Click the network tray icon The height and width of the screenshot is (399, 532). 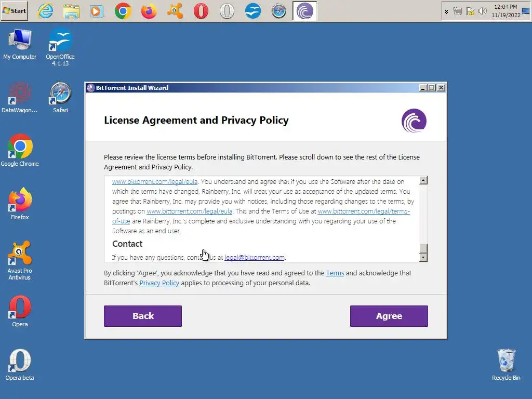coord(457,11)
